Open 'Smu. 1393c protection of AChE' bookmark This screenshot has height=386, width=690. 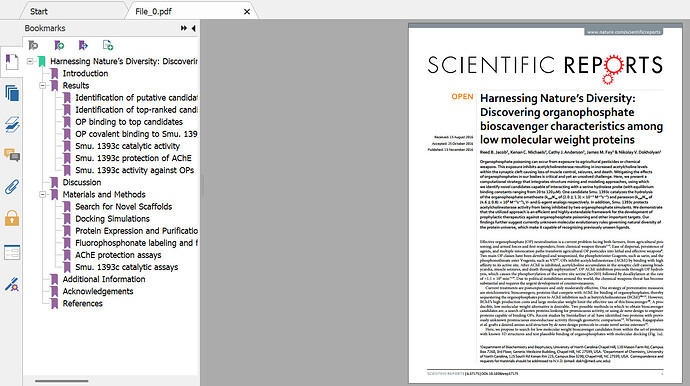[x=133, y=158]
